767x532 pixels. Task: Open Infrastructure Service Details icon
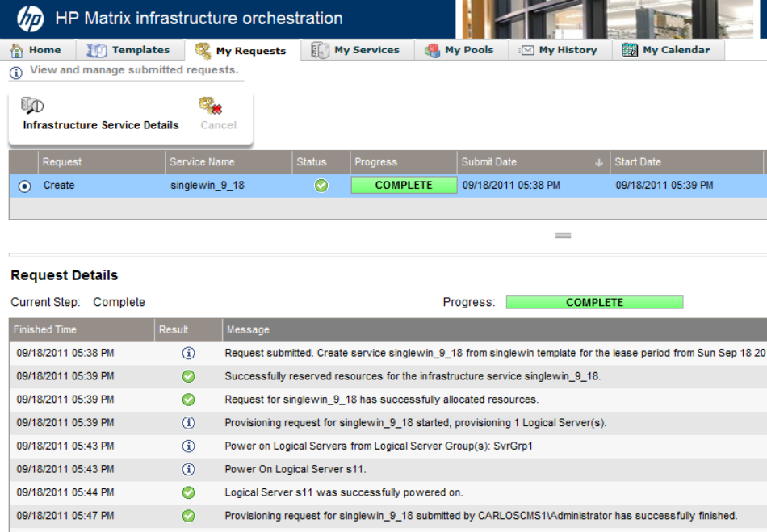[x=32, y=106]
